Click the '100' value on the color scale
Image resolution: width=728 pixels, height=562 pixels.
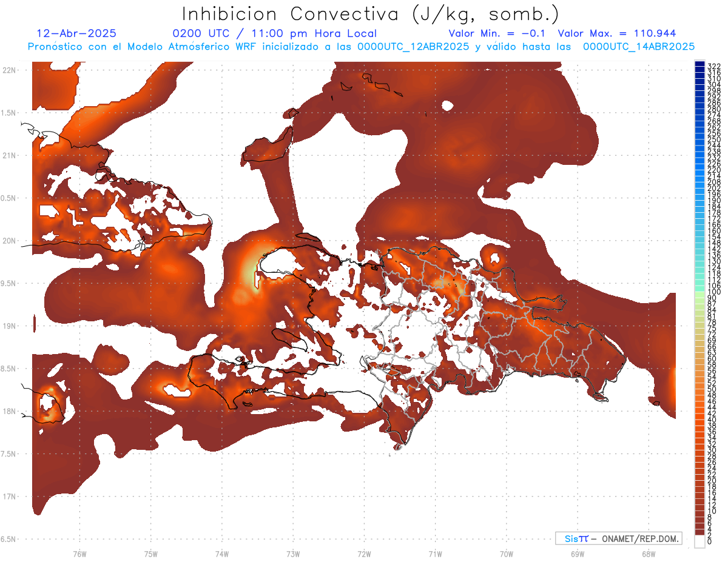click(714, 293)
